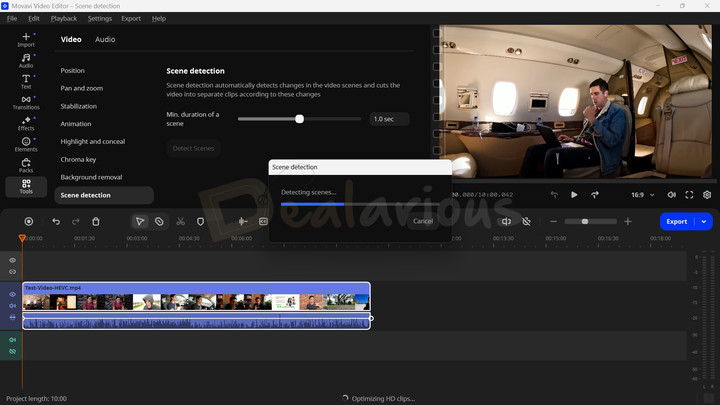This screenshot has height=405, width=720.
Task: Mute the green audio track
Action: point(12,340)
